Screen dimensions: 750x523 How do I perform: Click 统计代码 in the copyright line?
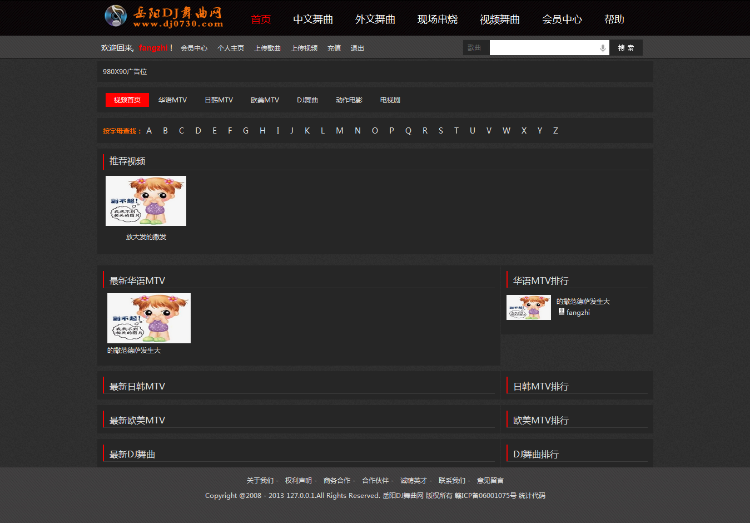(x=532, y=496)
